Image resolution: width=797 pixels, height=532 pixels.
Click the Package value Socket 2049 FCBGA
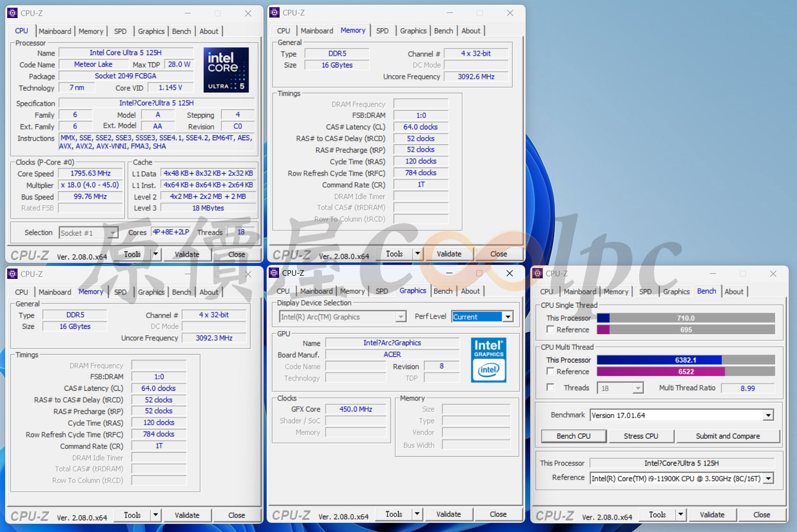click(126, 76)
